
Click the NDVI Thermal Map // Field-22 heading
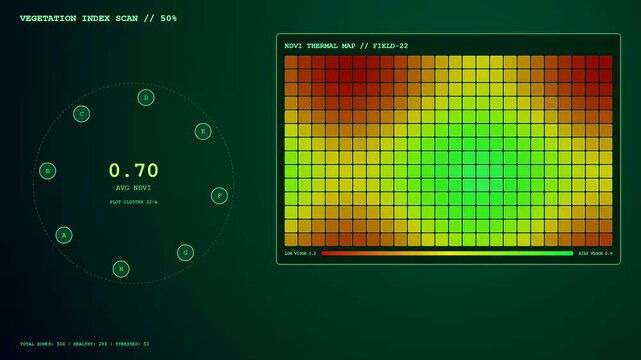346,46
